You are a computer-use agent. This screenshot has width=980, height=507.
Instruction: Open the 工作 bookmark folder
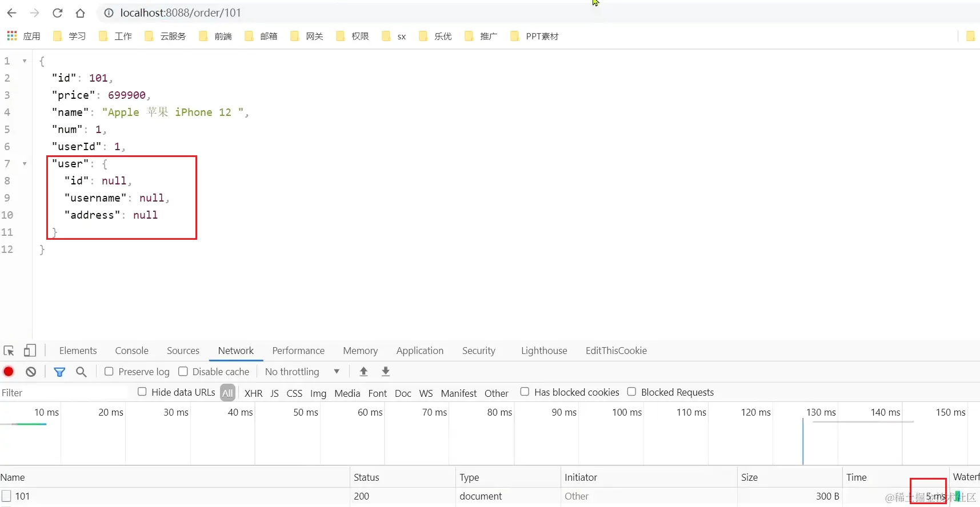tap(115, 36)
